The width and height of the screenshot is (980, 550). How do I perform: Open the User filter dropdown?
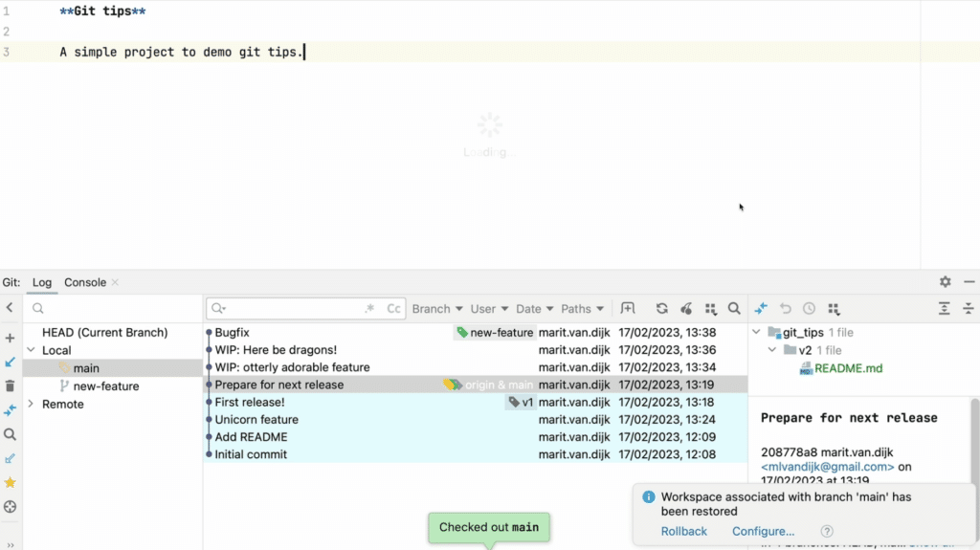coord(489,309)
